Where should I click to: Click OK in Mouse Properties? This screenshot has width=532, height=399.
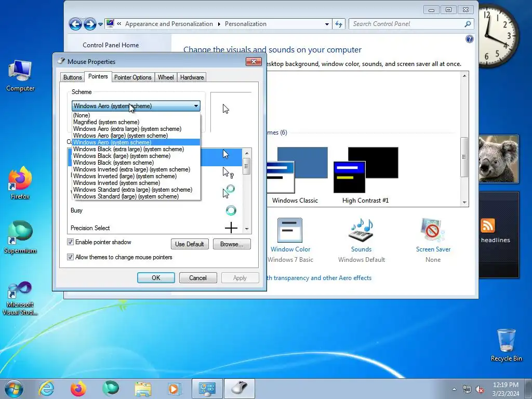coord(156,278)
